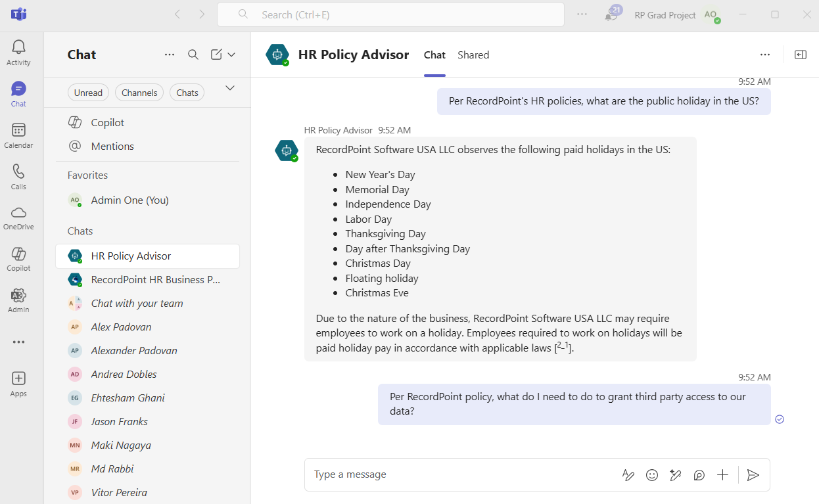819x504 pixels.
Task: Select the Chat tab in header
Action: pos(434,55)
